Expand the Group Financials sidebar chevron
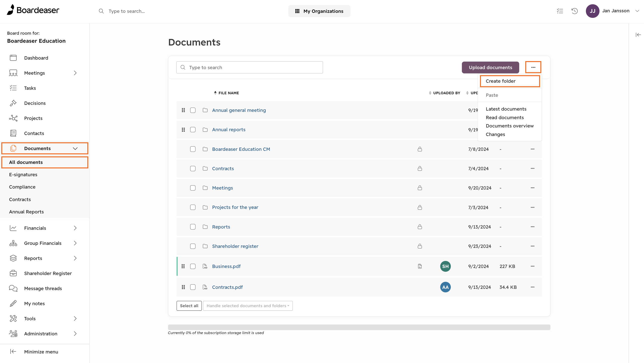The height and width of the screenshot is (363, 644). coord(75,243)
